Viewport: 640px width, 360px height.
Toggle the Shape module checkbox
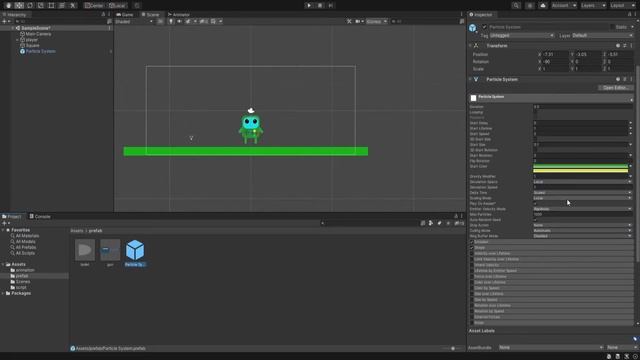(472, 248)
